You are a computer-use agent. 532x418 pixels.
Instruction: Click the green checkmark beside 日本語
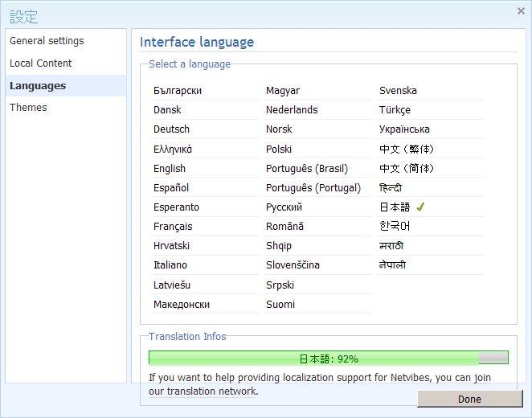click(x=420, y=207)
